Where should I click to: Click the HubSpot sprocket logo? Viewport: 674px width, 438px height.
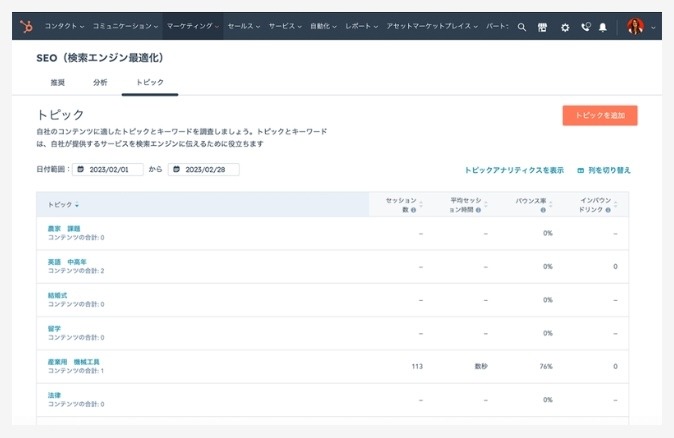26,27
